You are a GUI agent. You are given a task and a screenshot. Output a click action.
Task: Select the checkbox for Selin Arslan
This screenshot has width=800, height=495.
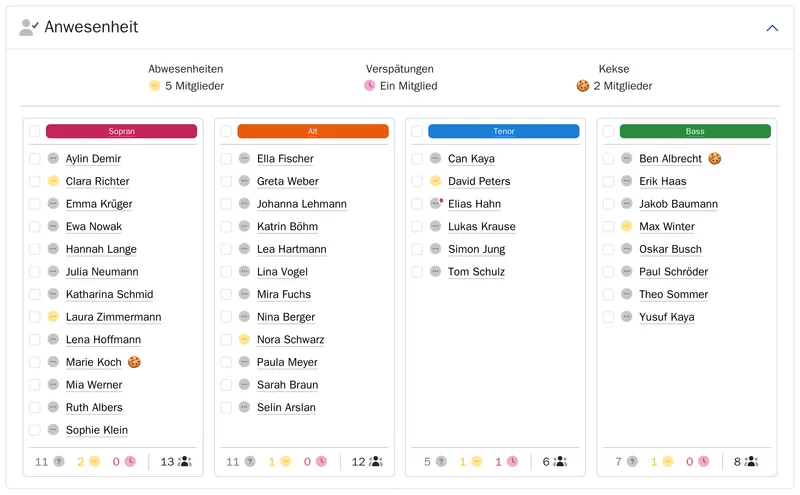coord(226,407)
